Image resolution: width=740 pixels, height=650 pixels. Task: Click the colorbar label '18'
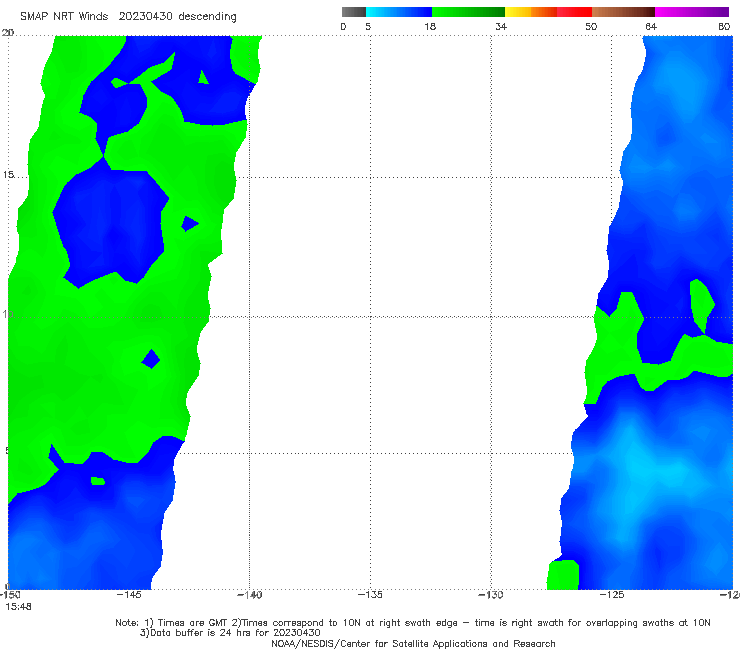click(430, 27)
